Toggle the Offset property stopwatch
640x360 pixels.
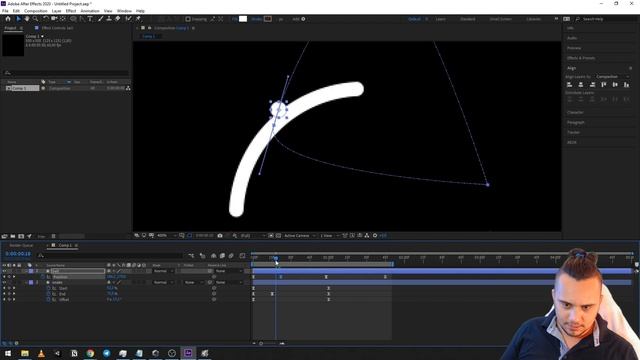(49, 300)
